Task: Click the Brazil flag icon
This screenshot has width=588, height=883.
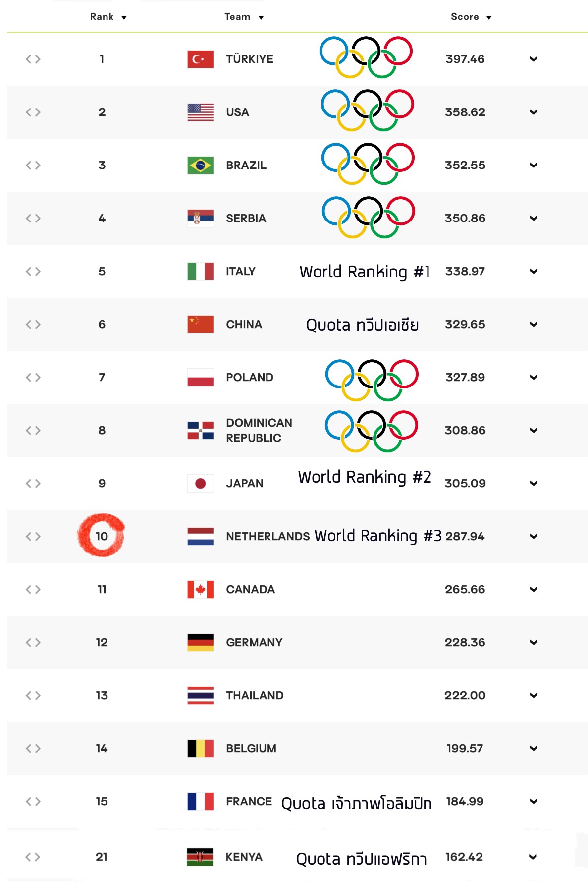Action: pos(200,165)
